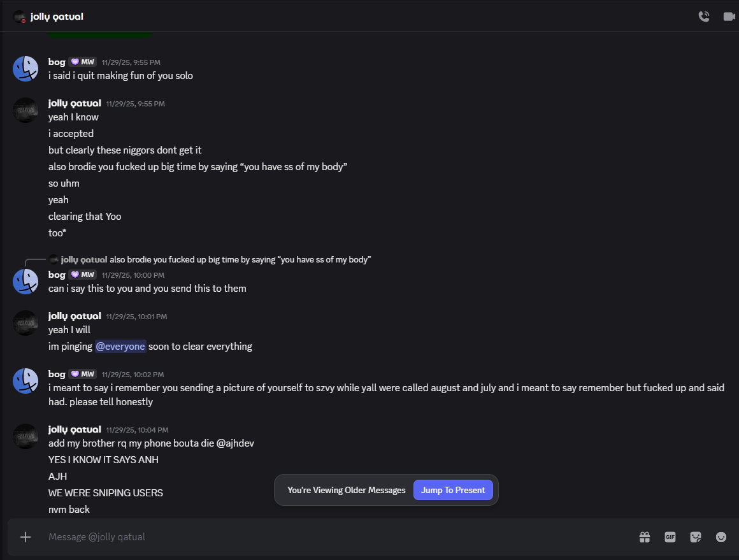Viewport: 739px width, 560px height.
Task: Click the jolly qatual header title
Action: pyautogui.click(x=57, y=17)
